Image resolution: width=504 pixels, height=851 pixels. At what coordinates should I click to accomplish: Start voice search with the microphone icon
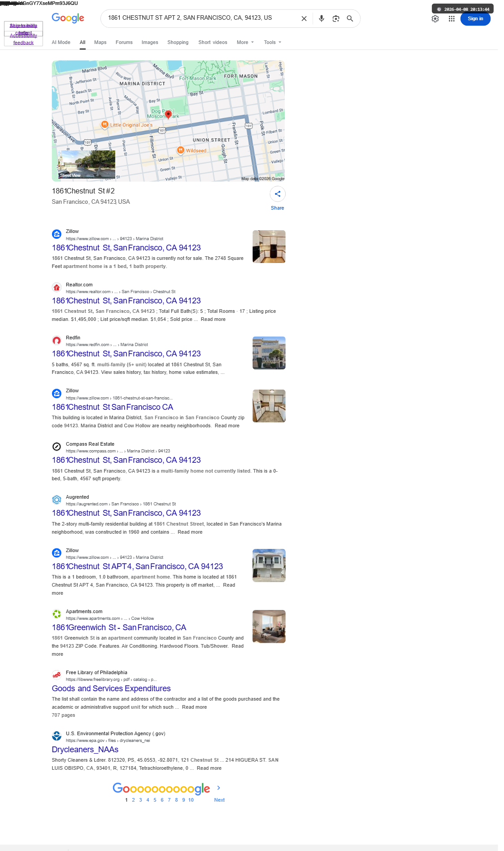pyautogui.click(x=322, y=18)
